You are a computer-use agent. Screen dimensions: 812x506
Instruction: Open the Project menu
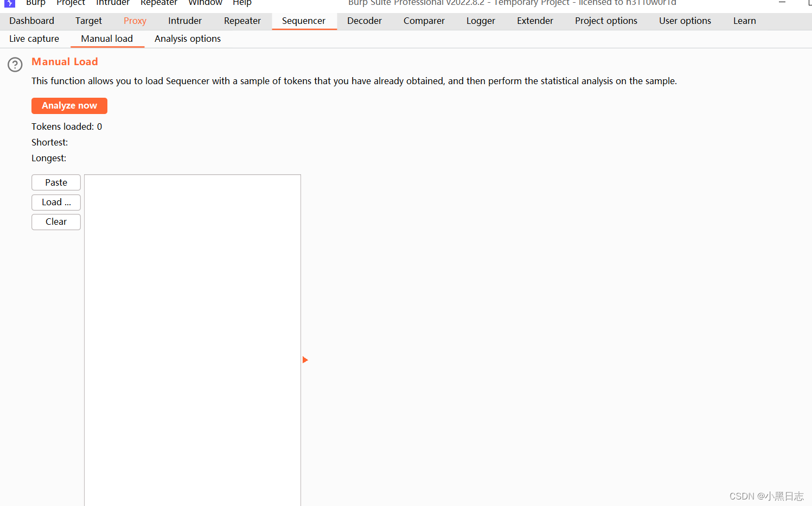(x=71, y=3)
